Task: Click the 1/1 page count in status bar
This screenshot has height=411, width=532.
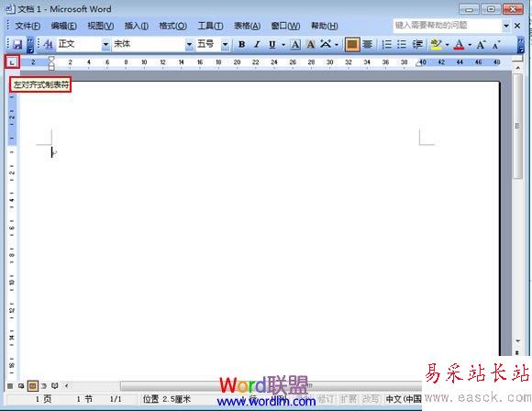Action: pos(116,399)
